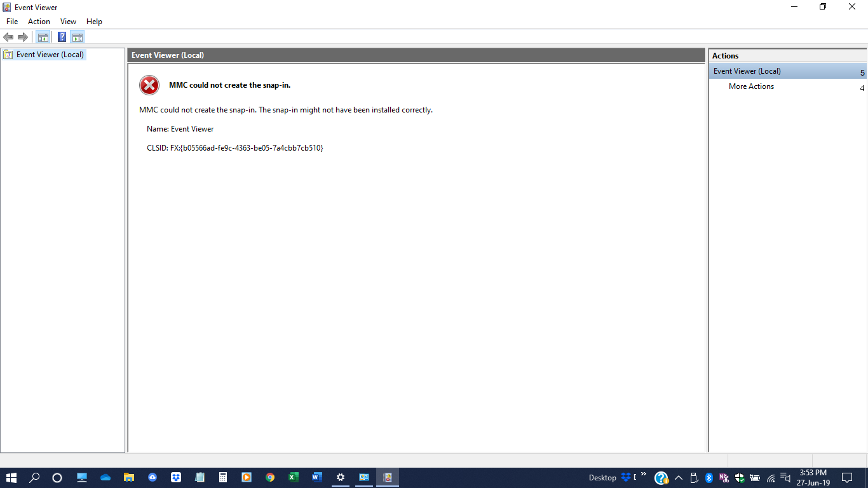Click the Forward arrow in the toolbar

tap(23, 37)
